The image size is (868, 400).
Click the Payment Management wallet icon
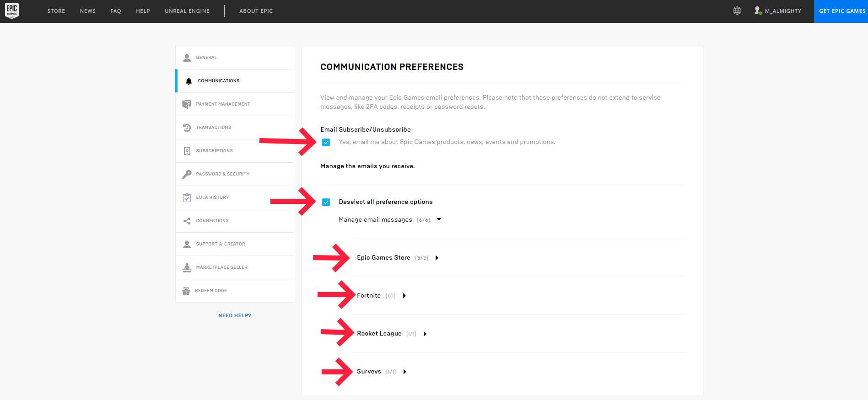[x=187, y=104]
